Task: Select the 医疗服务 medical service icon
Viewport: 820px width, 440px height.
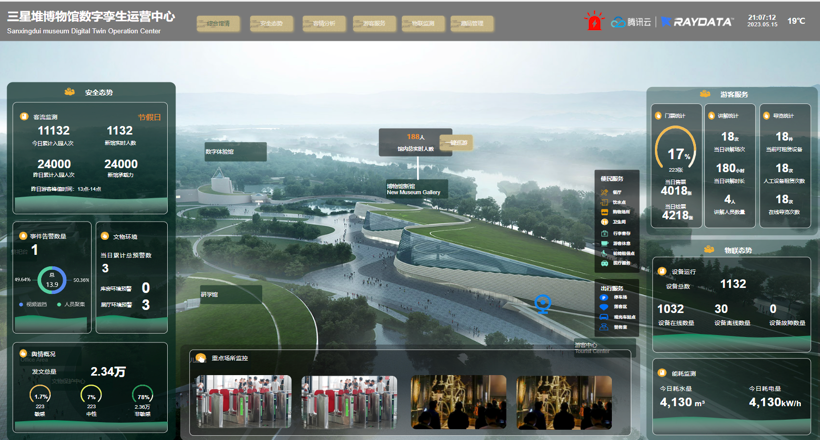Action: coord(605,263)
